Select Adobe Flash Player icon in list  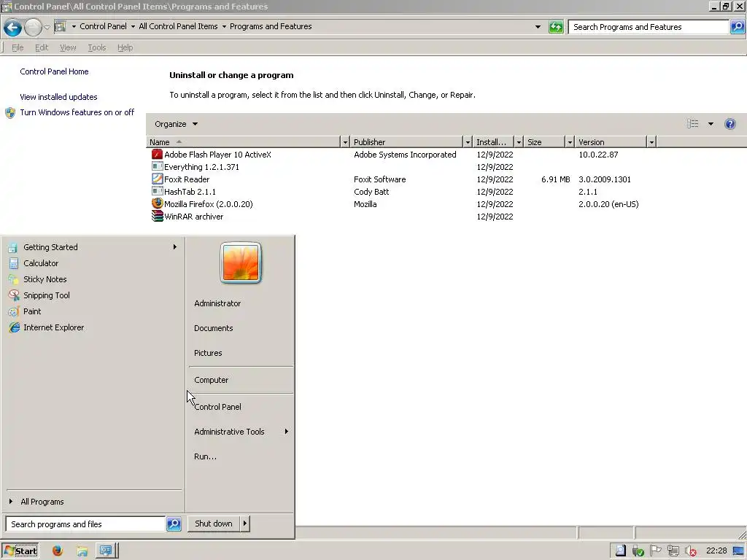coord(157,155)
